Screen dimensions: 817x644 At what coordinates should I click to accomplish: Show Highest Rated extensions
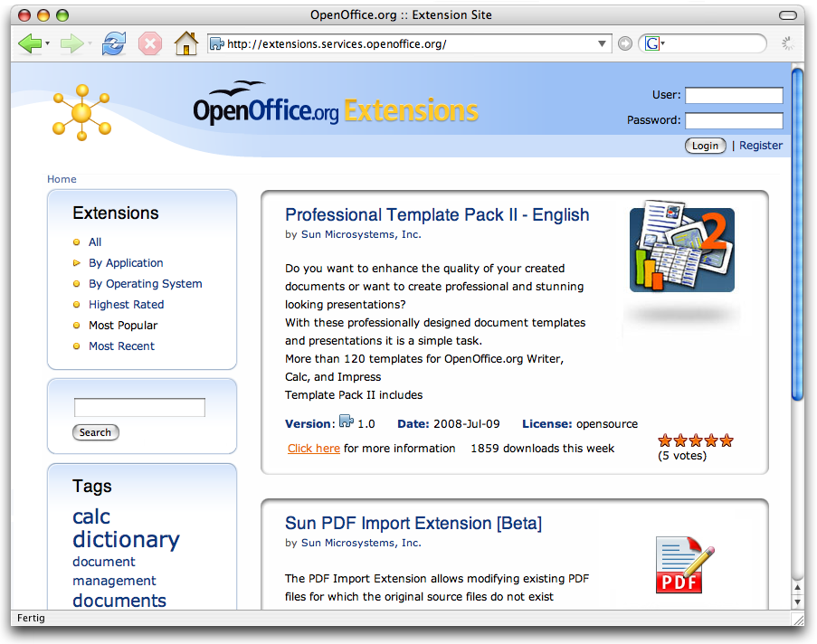pyautogui.click(x=126, y=304)
